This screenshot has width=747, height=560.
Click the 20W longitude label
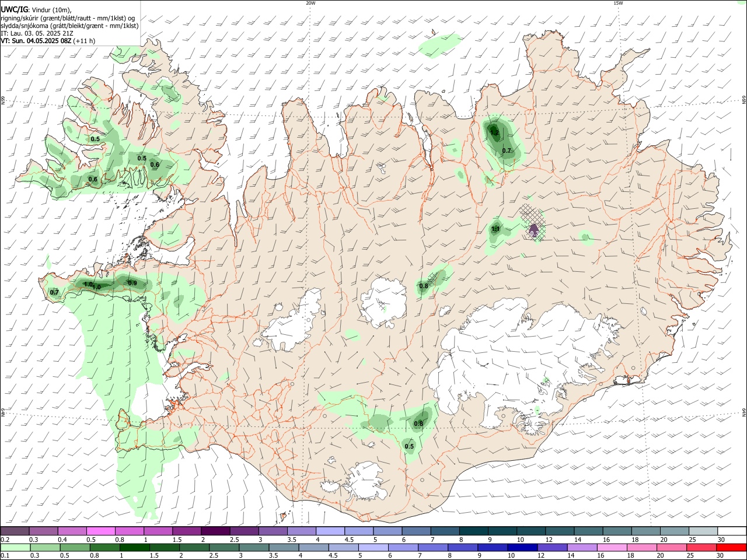pos(310,3)
